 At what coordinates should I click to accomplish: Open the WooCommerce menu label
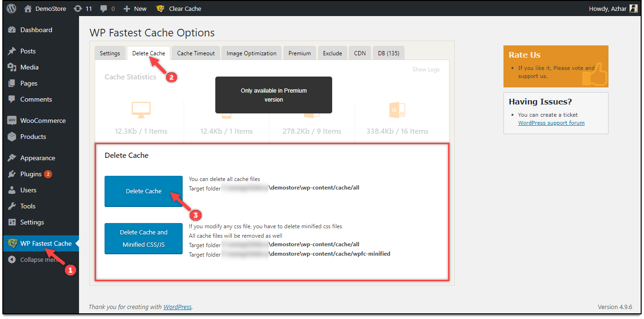(43, 121)
